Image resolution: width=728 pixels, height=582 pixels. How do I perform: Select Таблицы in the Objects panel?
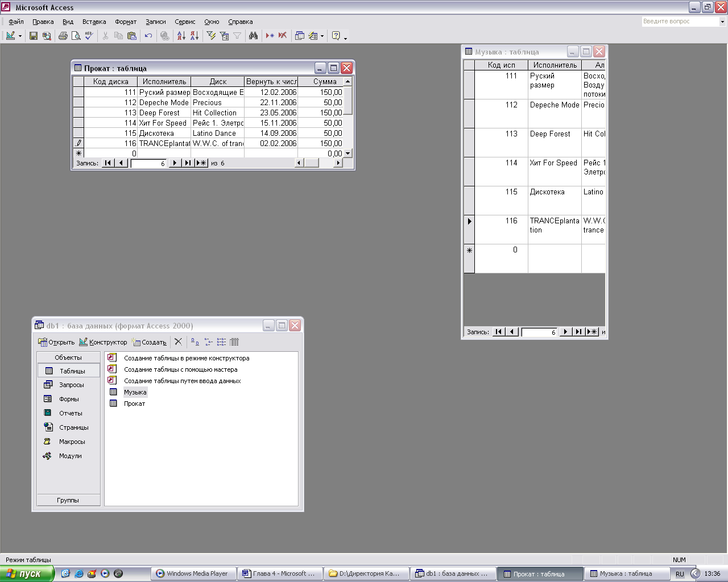click(68, 371)
